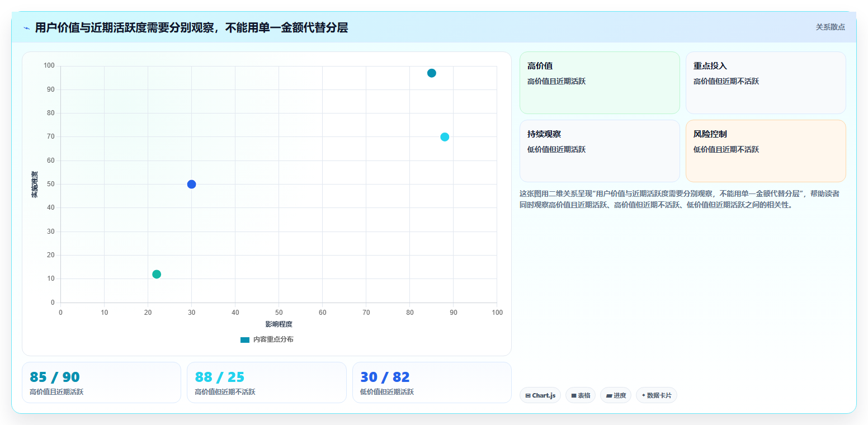Click the 内容重点分布 legend label
This screenshot has height=425, width=868.
click(273, 339)
